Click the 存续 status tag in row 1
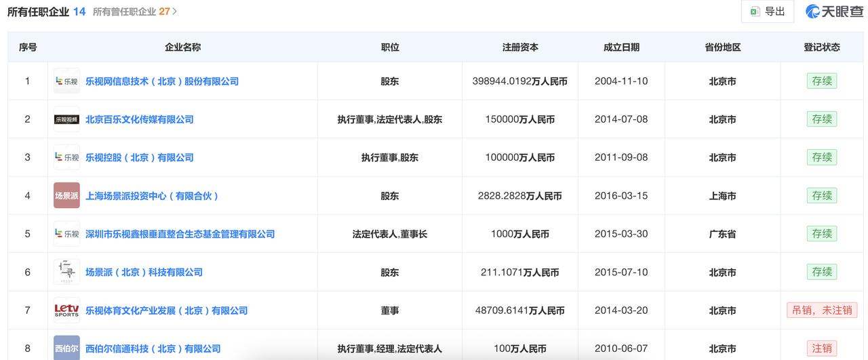 (x=822, y=81)
